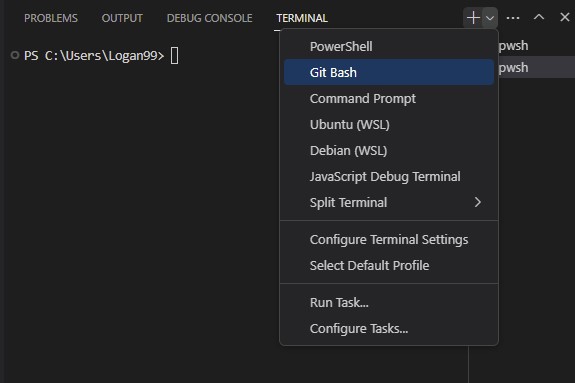Click the command decoration circle beside prompt

pyautogui.click(x=15, y=55)
